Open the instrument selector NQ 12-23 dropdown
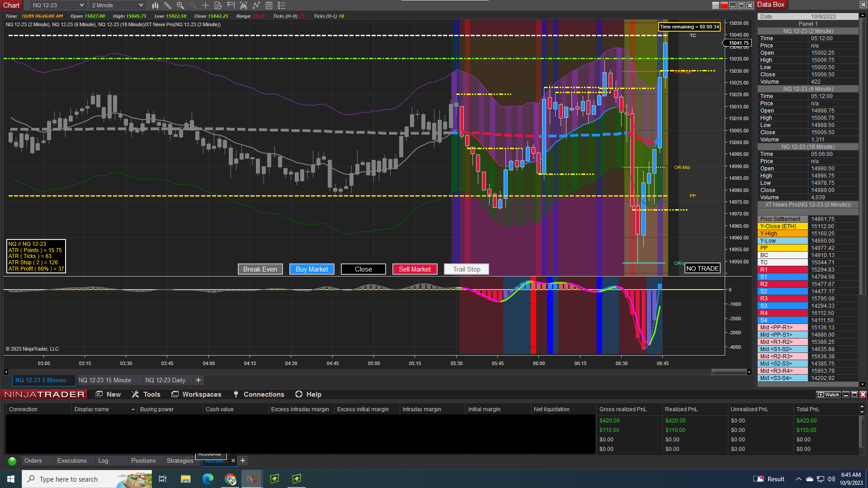868x488 pixels. tap(58, 5)
